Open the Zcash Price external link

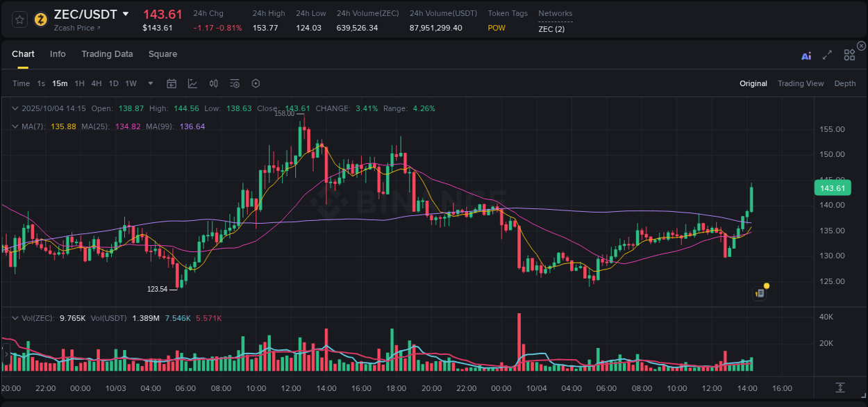pyautogui.click(x=76, y=28)
